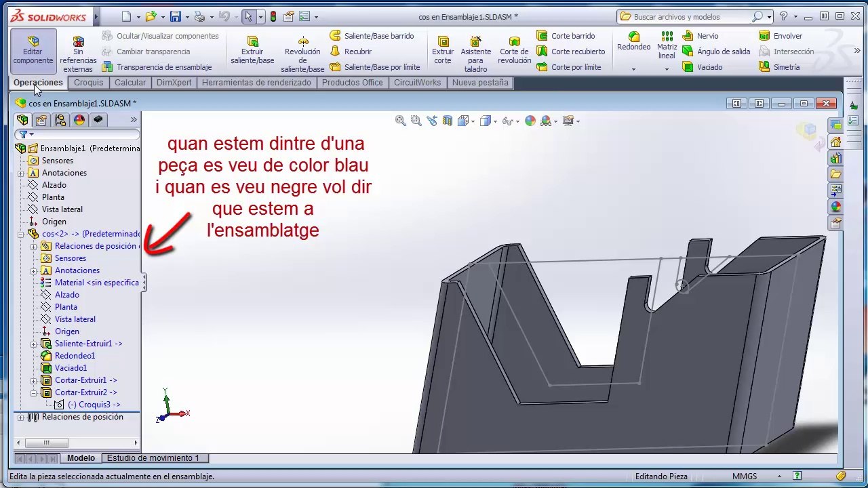
Task: Select Extruir saliente/base tool
Action: [x=252, y=51]
